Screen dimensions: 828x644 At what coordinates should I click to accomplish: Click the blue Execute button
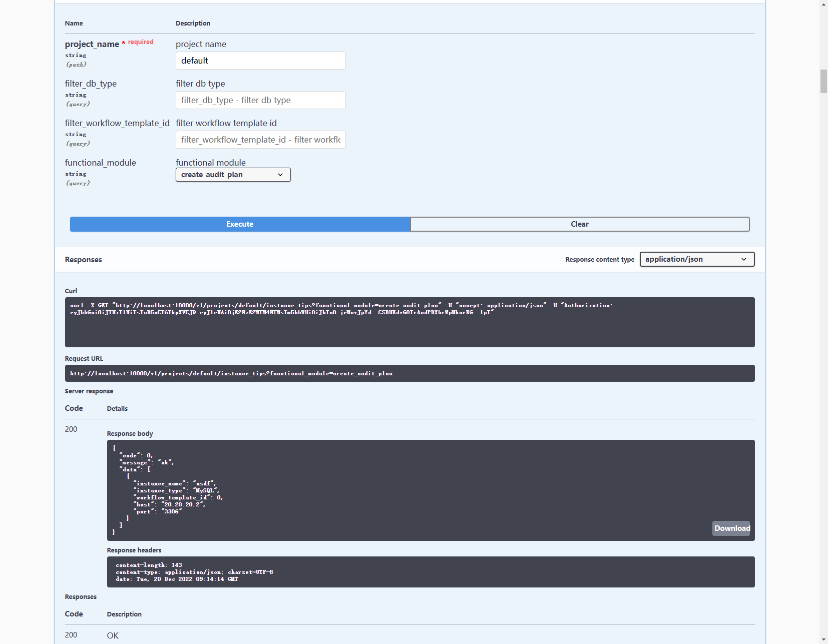pyautogui.click(x=240, y=224)
